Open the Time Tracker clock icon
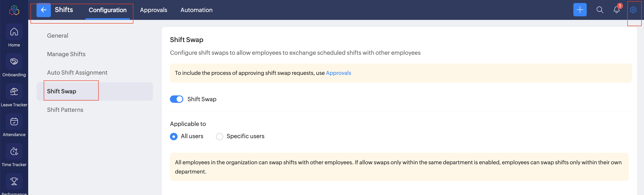 (x=14, y=152)
